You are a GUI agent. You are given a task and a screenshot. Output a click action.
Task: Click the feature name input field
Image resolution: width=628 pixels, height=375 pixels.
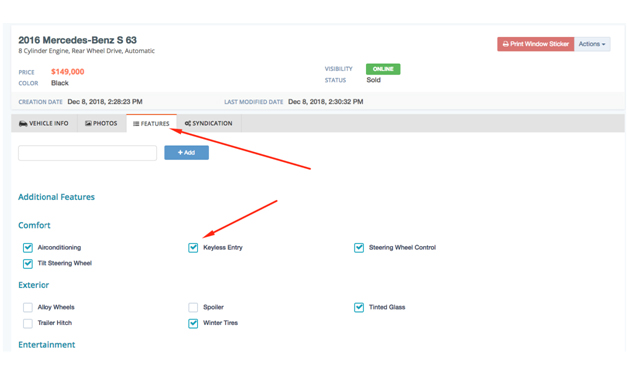pos(87,153)
